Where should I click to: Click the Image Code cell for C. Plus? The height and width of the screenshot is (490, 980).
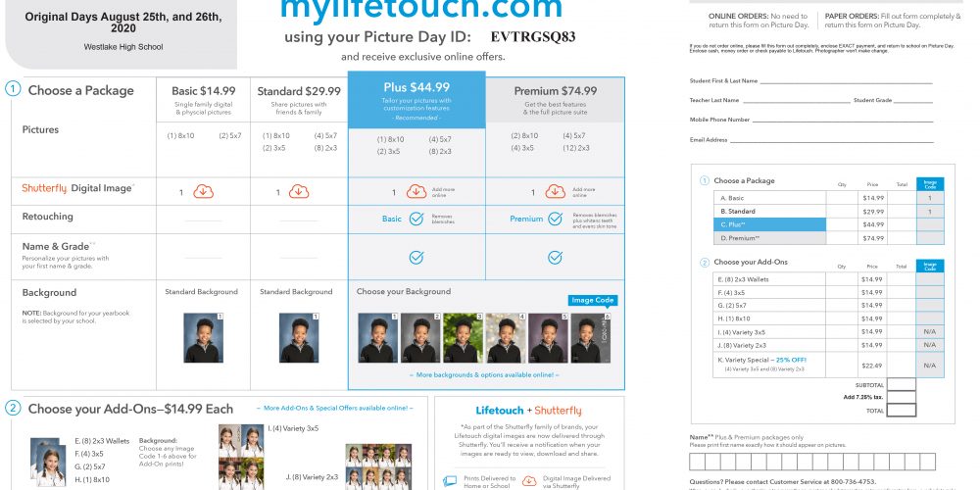(x=930, y=224)
